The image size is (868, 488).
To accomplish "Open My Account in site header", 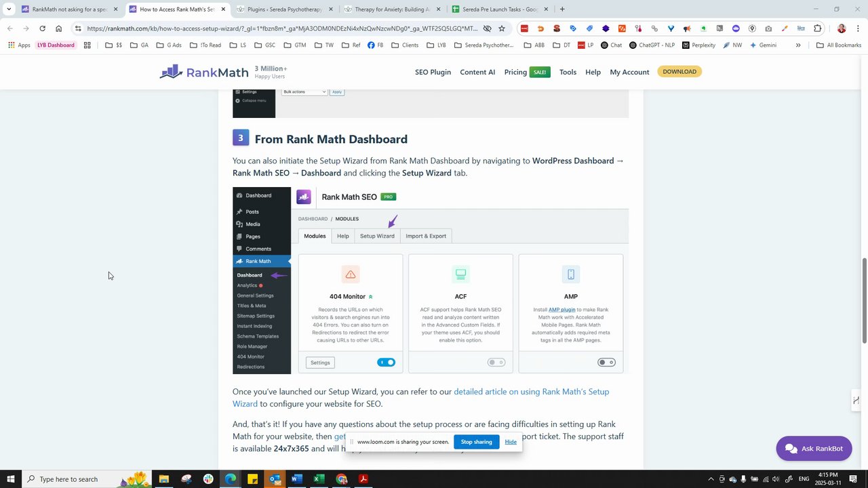I will point(629,72).
